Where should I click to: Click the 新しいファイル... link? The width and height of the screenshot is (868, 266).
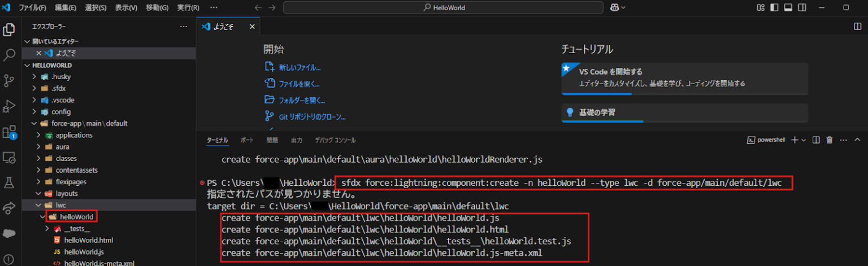(x=300, y=68)
